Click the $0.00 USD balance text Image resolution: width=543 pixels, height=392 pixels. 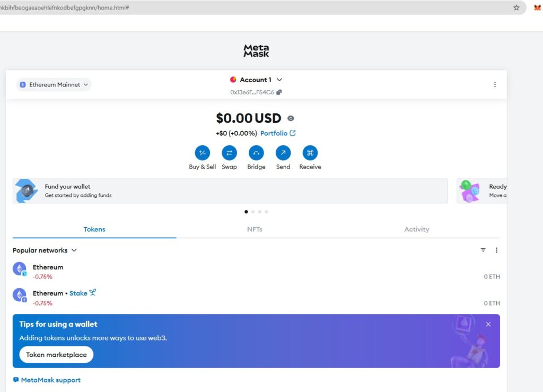click(x=249, y=118)
